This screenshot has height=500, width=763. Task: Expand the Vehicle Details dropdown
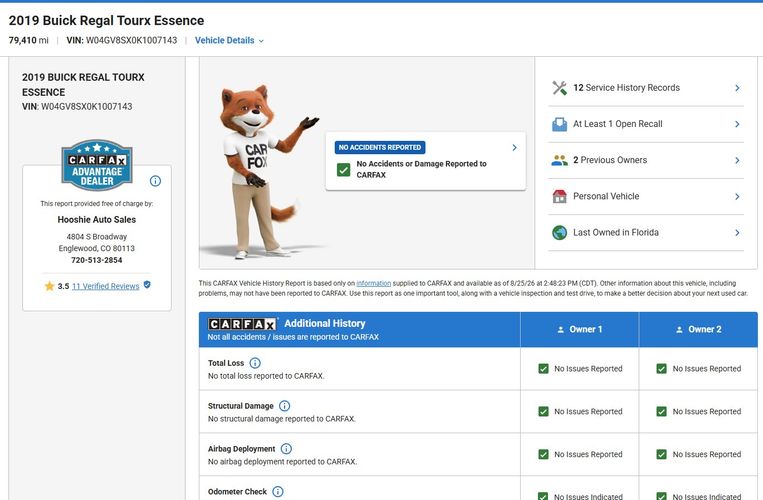tap(229, 40)
